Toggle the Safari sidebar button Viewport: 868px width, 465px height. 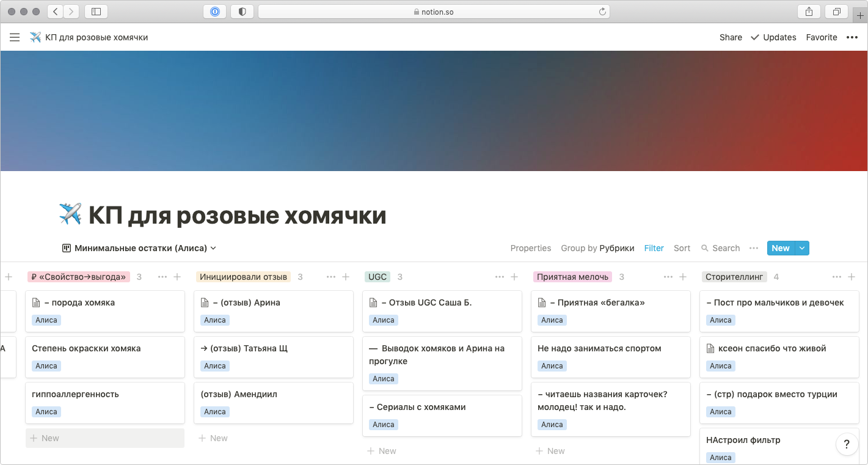point(96,11)
